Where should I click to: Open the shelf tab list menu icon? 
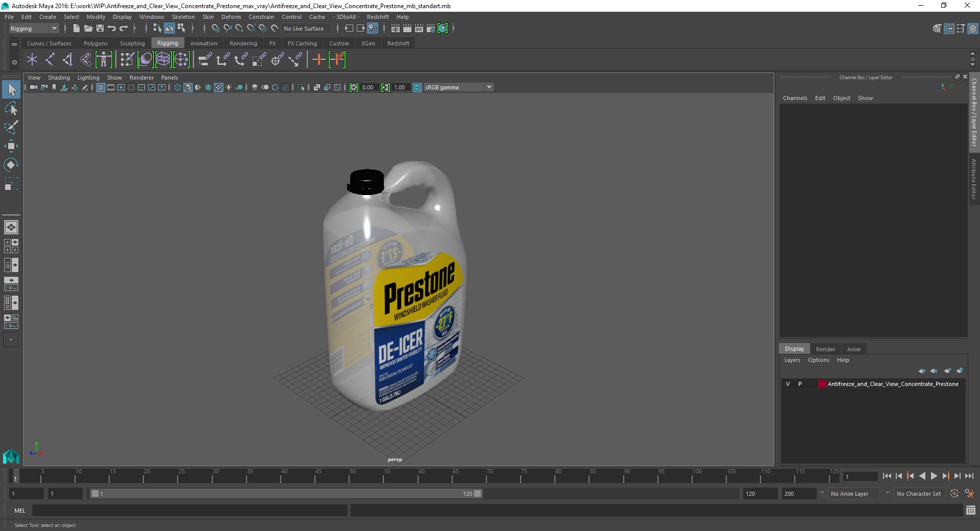14,44
